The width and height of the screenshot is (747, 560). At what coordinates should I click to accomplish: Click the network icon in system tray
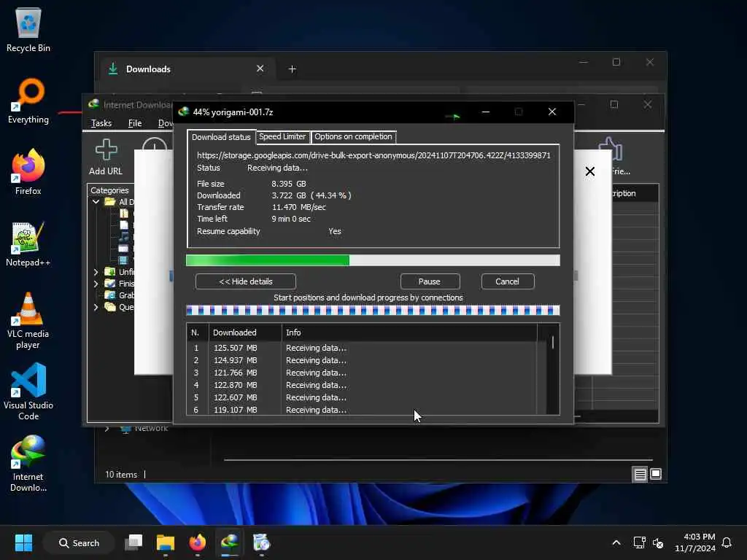coord(639,542)
